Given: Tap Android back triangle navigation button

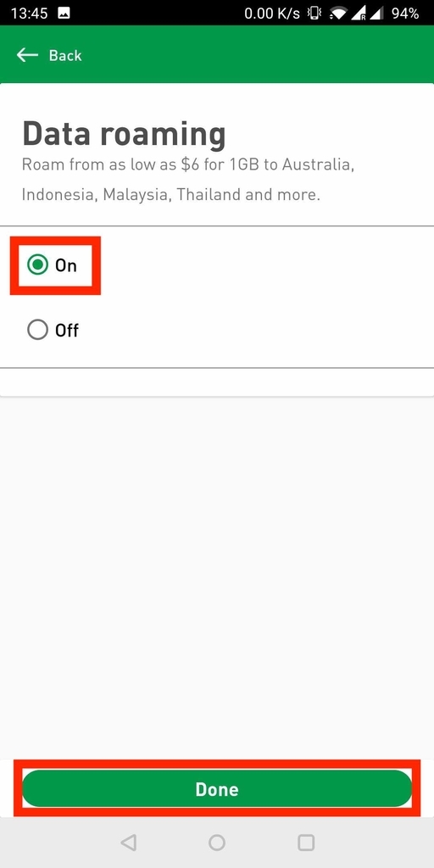Looking at the screenshot, I should [128, 843].
